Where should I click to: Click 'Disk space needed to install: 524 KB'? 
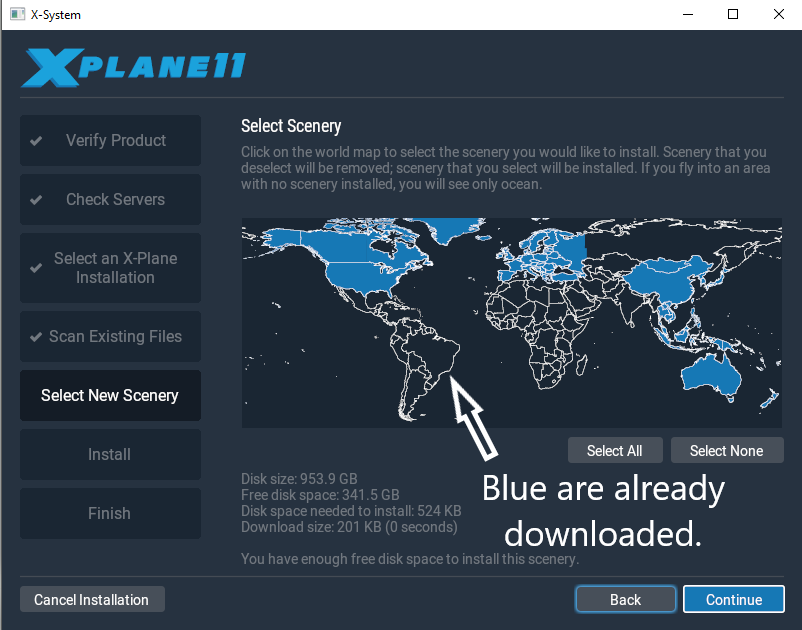click(x=351, y=511)
